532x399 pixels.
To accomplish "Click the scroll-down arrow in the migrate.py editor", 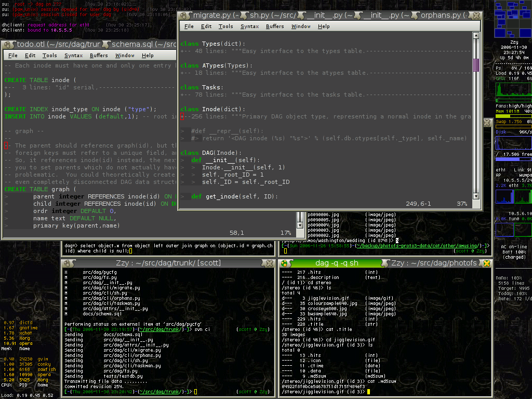I will [475, 196].
